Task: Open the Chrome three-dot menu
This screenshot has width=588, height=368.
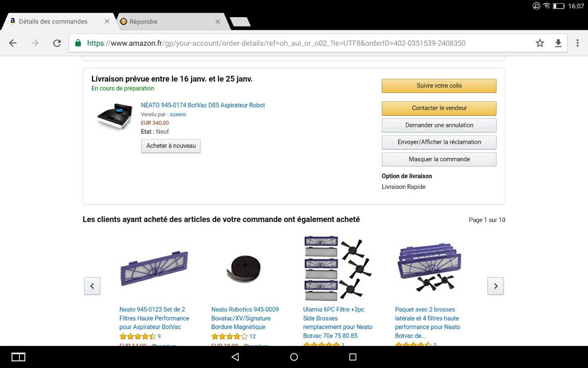Action: tap(577, 43)
